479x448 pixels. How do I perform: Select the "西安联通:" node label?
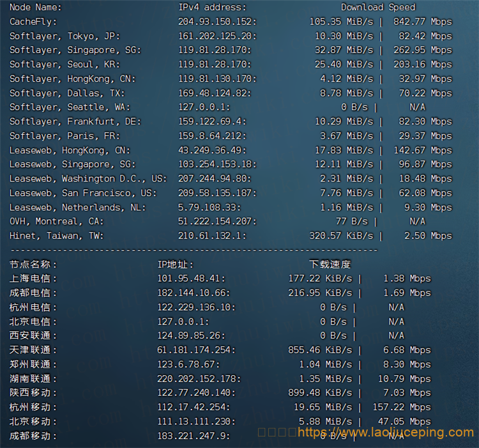click(x=33, y=336)
